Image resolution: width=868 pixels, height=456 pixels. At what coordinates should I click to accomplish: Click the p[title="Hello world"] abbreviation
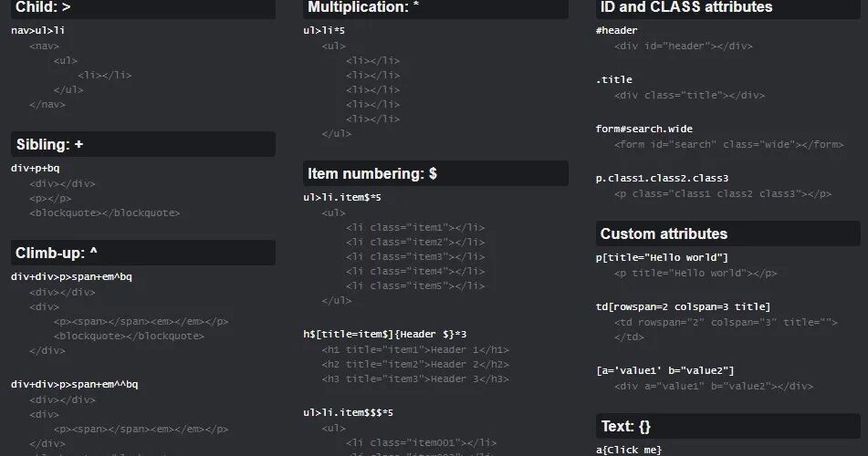tap(662, 257)
